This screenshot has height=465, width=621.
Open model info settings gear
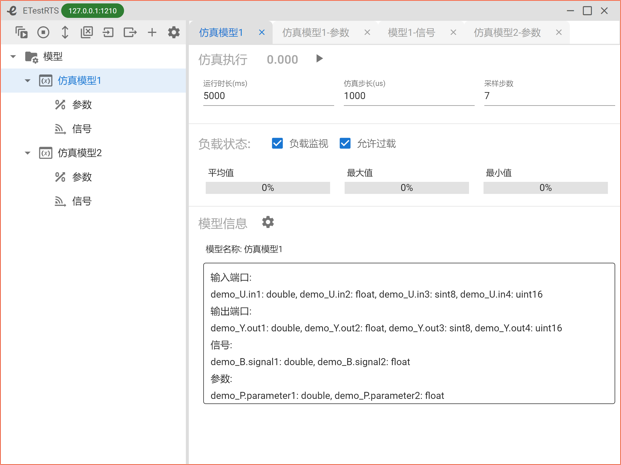click(x=268, y=222)
